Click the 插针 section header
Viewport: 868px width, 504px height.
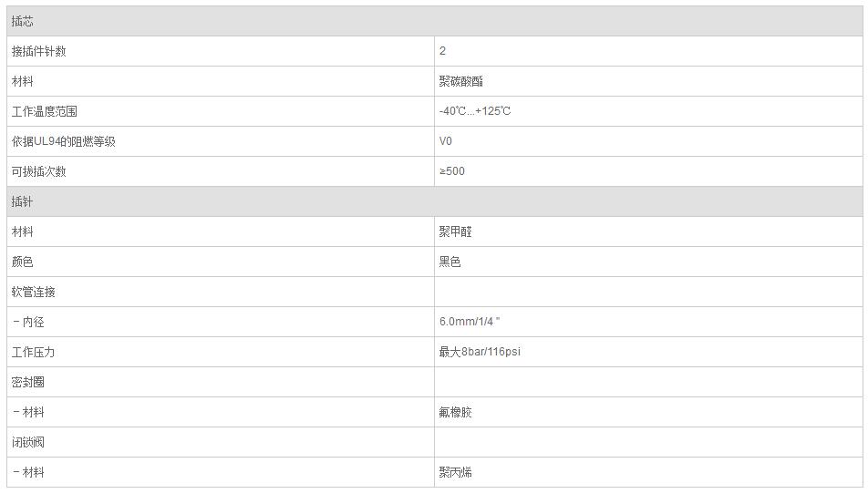point(23,201)
